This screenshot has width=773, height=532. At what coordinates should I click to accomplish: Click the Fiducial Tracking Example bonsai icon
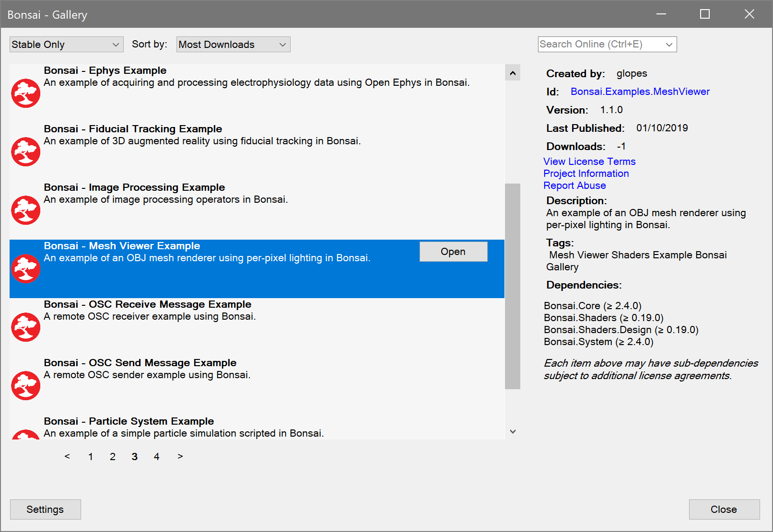26,151
